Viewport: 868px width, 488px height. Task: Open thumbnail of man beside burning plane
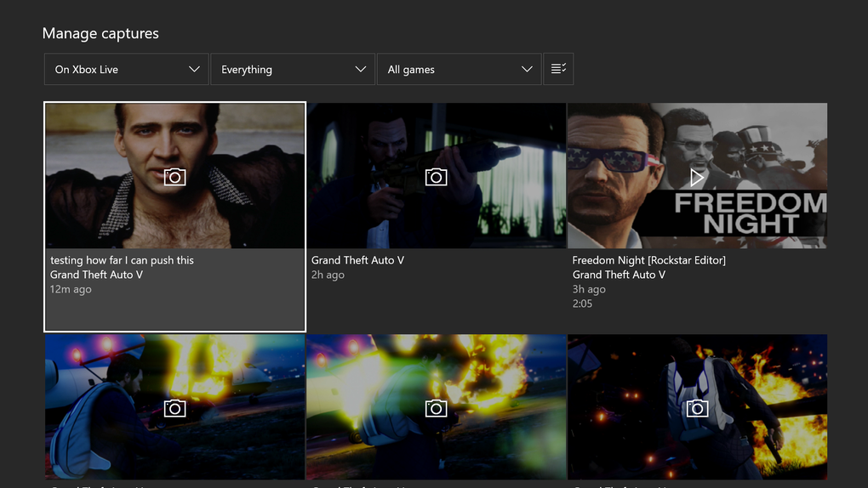pos(175,406)
